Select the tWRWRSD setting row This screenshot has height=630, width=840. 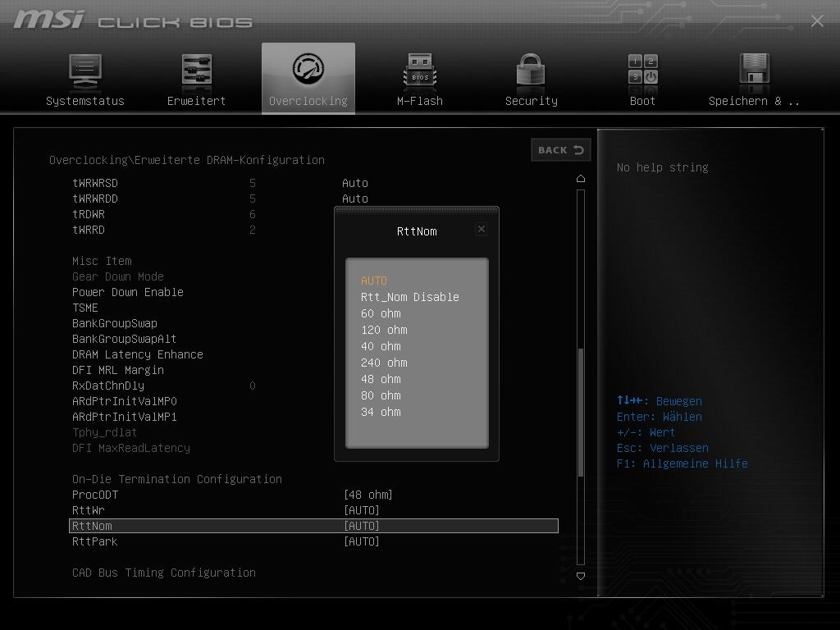95,183
